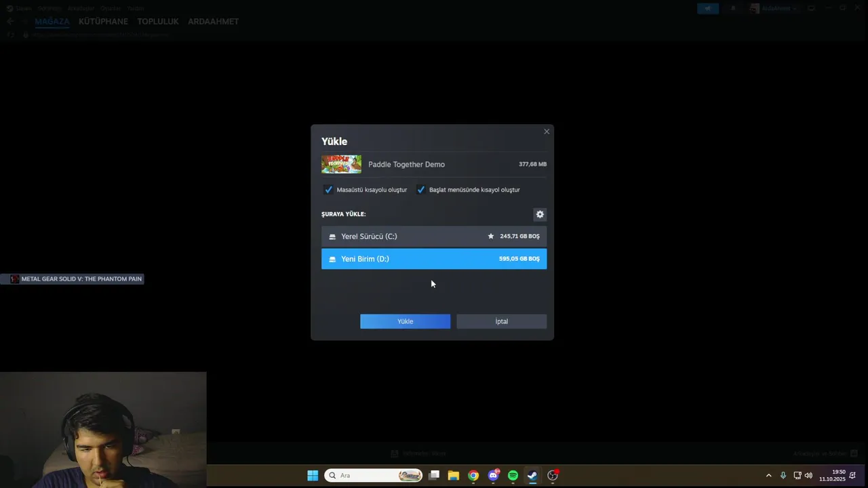Click the network tray icon

coord(797,475)
